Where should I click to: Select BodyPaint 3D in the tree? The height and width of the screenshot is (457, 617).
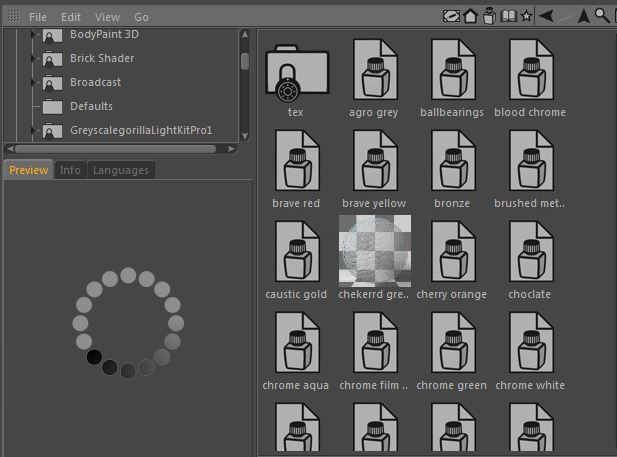click(x=104, y=35)
